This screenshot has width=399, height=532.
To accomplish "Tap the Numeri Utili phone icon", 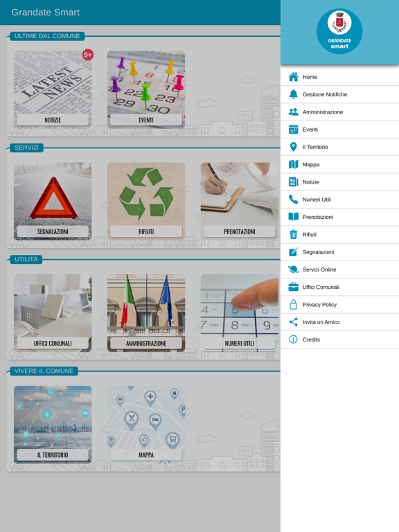I will pyautogui.click(x=293, y=199).
